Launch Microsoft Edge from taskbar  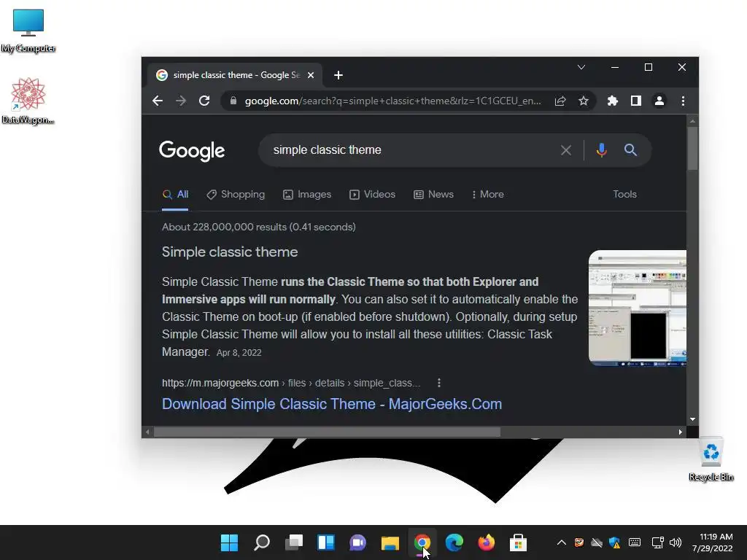click(454, 542)
